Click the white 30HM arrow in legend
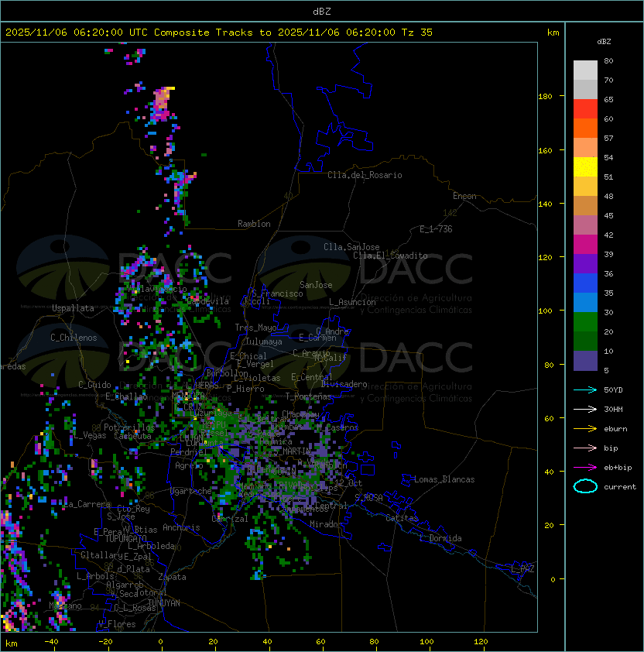Screen dimensions: 644x652 [x=585, y=410]
